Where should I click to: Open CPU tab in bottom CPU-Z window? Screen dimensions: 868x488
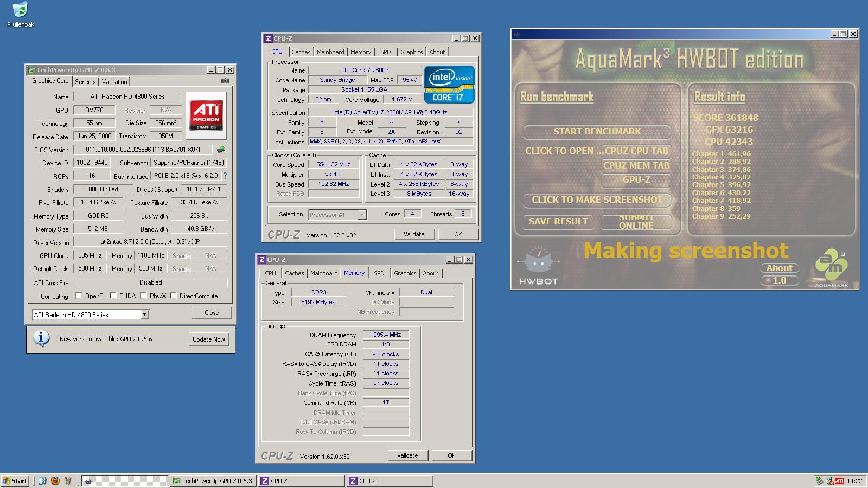point(270,273)
